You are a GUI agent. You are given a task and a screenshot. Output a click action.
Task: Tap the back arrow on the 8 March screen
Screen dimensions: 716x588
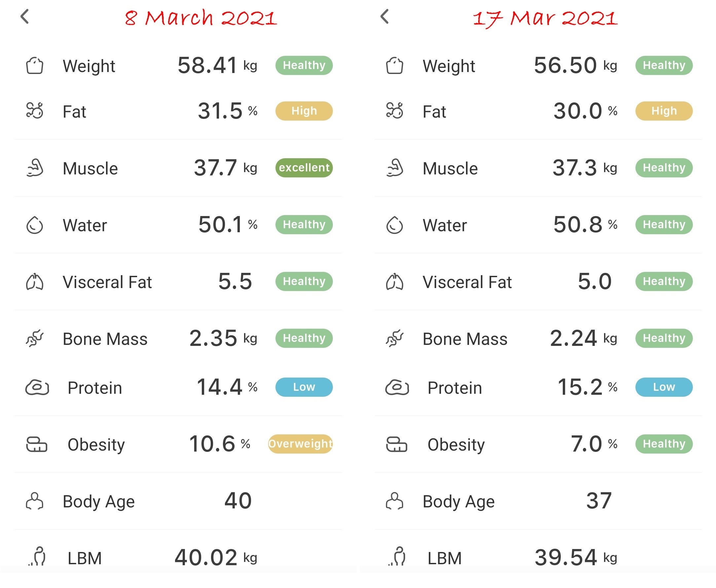[x=24, y=16]
